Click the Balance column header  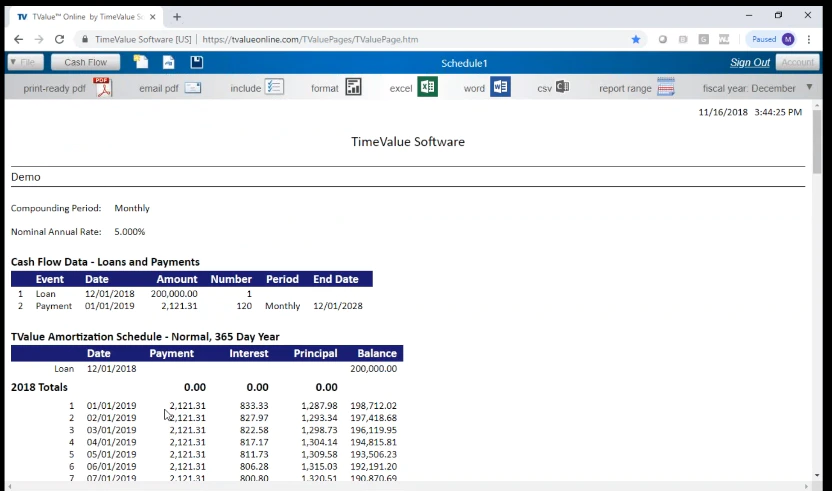pos(377,354)
